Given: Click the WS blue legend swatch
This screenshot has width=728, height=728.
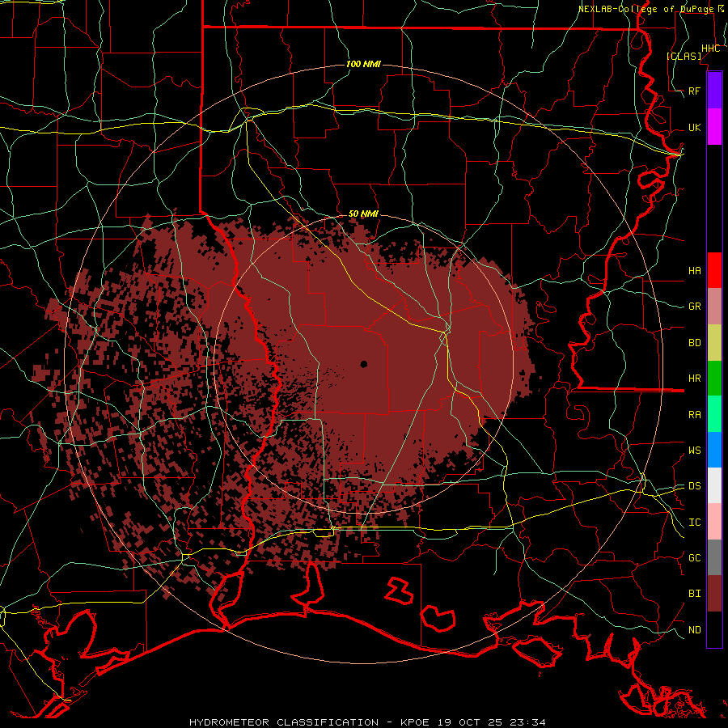Looking at the screenshot, I should click(714, 450).
